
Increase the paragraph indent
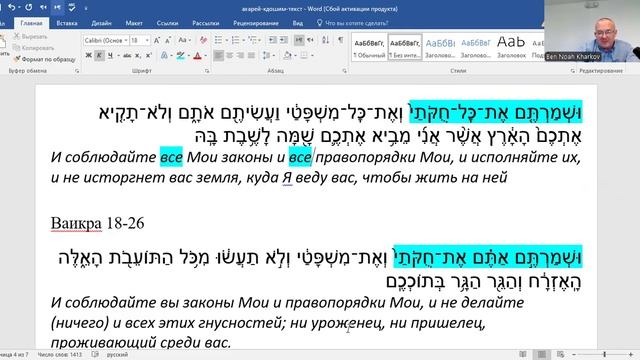click(x=283, y=40)
